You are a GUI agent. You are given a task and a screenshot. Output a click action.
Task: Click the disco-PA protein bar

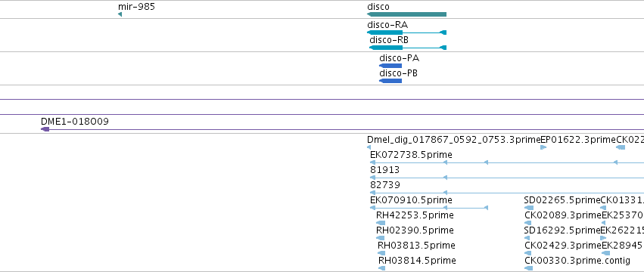pyautogui.click(x=390, y=66)
